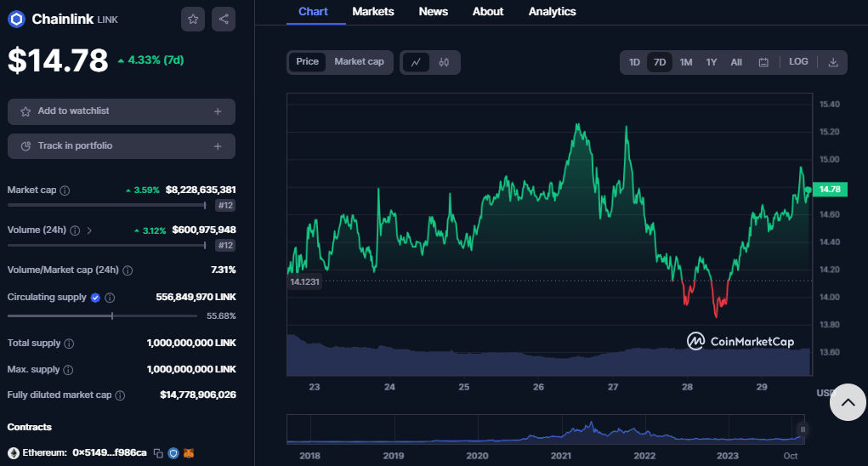Download chart data icon
The image size is (868, 466).
point(833,62)
